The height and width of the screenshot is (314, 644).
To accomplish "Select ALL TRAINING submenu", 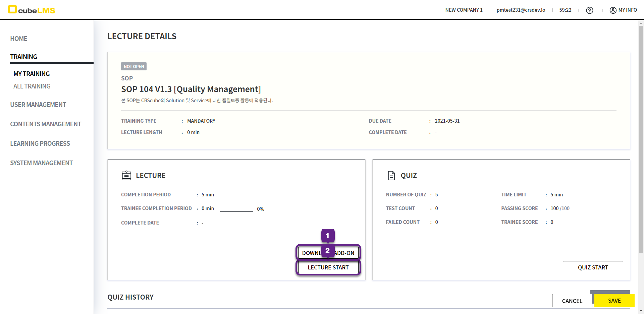I will coord(32,86).
